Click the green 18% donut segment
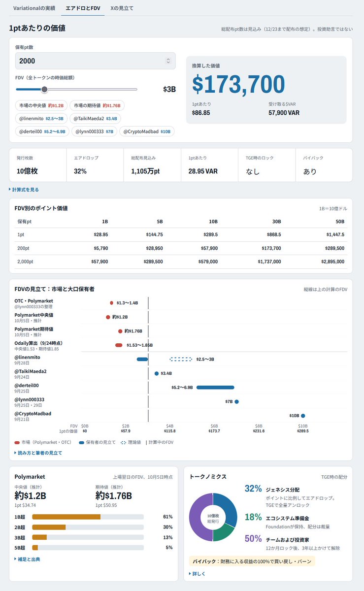Screen dimensions: 364x591 (x=223, y=534)
